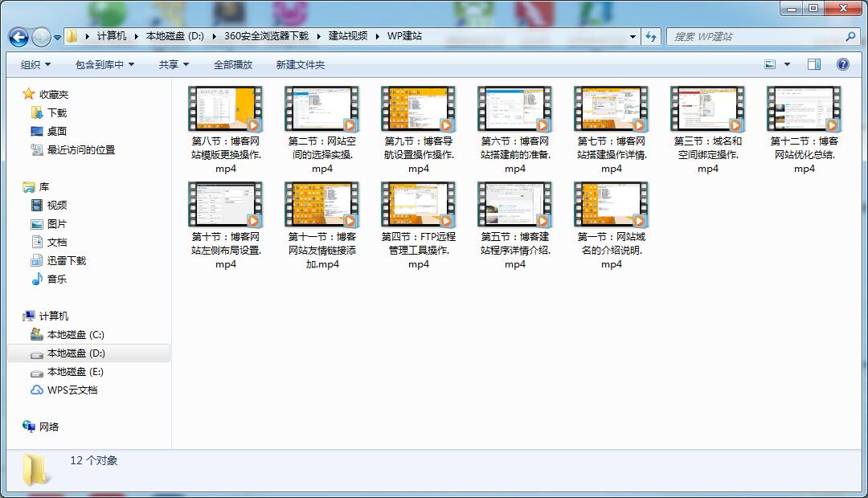Select 迅雷下载 library in sidebar
This screenshot has height=498, width=868.
(x=66, y=261)
